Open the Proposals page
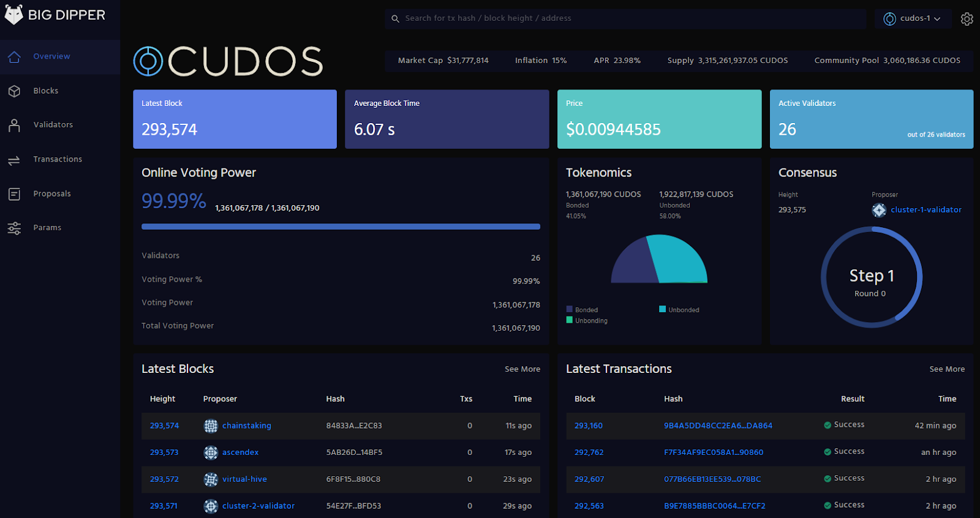Viewport: 980px width, 518px height. click(60, 194)
